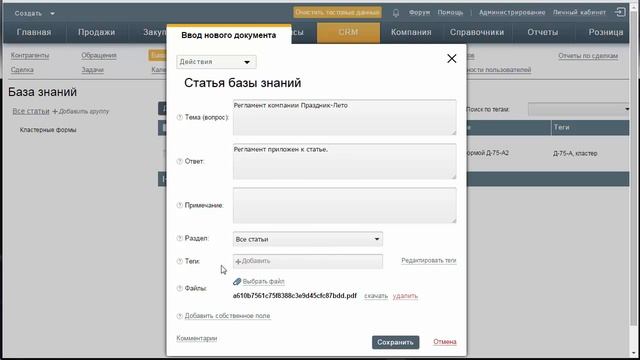Click help icon beside Тема (вопрос)
The width and height of the screenshot is (640, 360).
point(179,117)
